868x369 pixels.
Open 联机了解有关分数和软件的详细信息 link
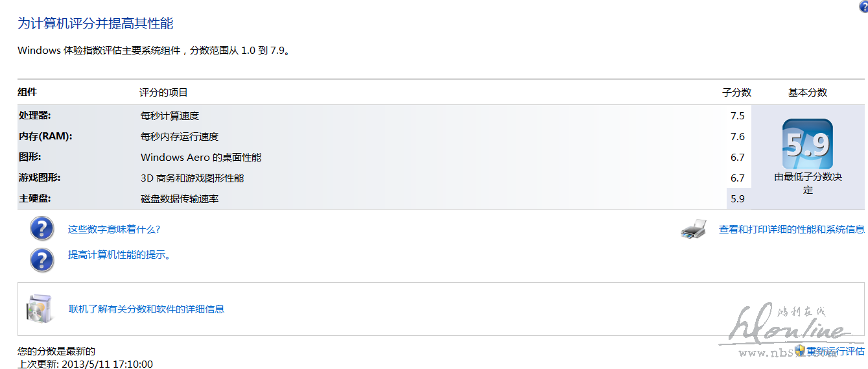tap(147, 309)
